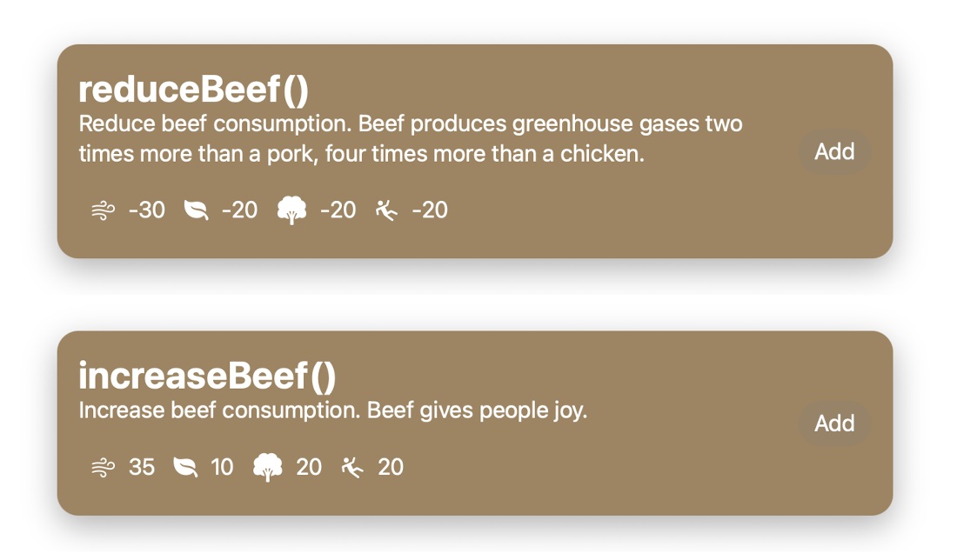This screenshot has width=957, height=560.
Task: Click the wind icon in reduceBeef card
Action: pyautogui.click(x=103, y=210)
